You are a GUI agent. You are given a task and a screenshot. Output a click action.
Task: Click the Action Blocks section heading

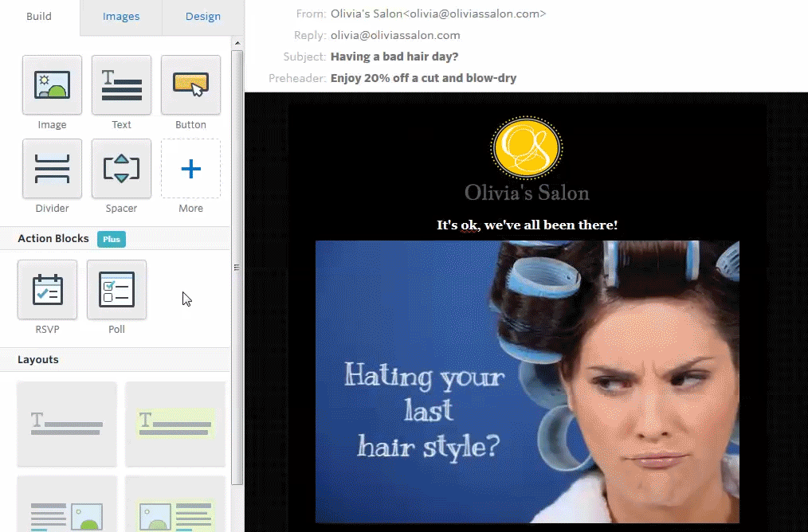[x=53, y=238]
